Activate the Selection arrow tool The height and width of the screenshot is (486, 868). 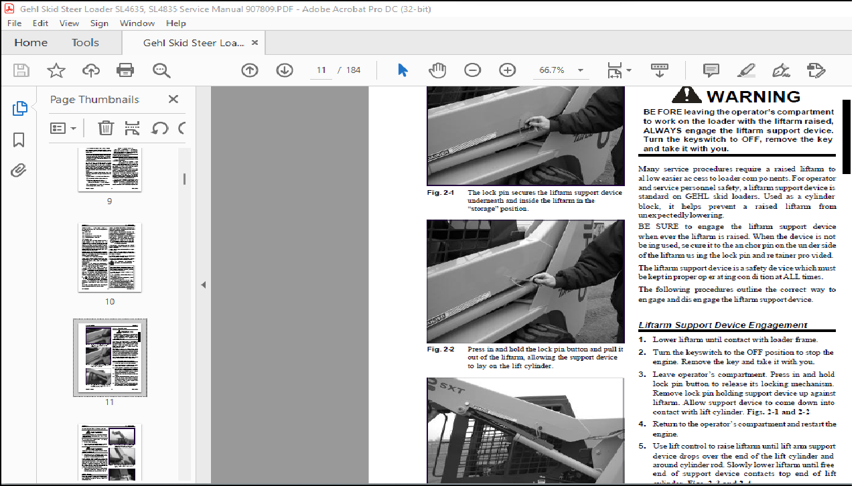[x=403, y=70]
